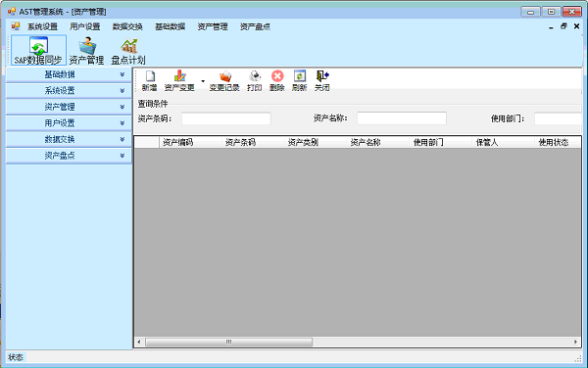Expand the 资产盘点 sidebar section
This screenshot has width=588, height=368.
tap(69, 156)
